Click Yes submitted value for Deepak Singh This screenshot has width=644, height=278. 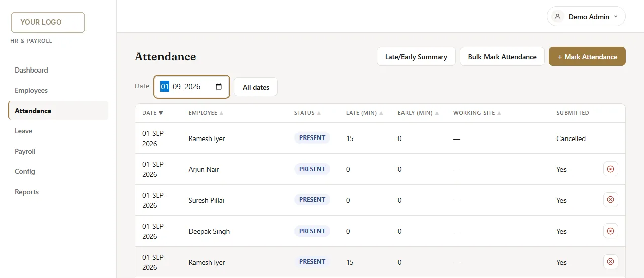point(561,231)
